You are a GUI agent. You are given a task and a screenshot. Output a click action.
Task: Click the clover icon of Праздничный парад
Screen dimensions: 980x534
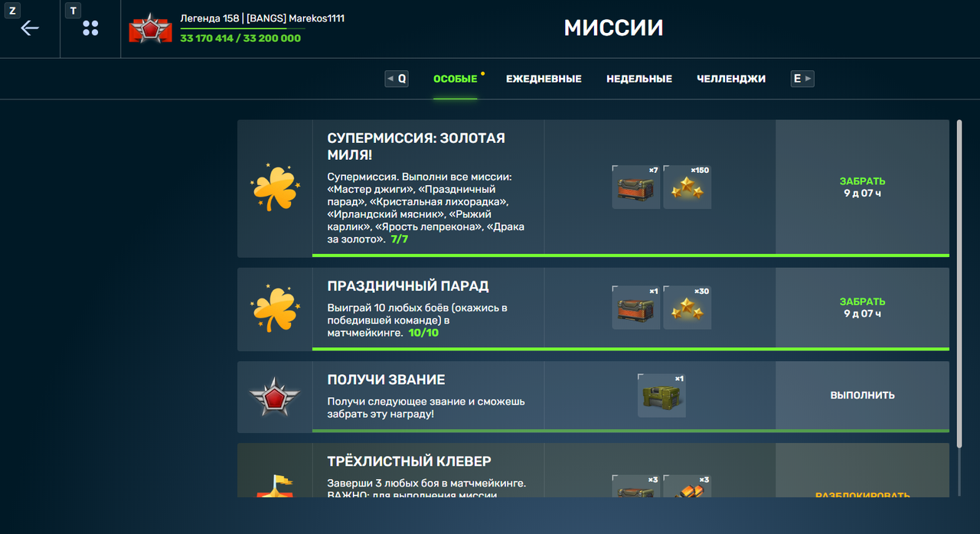(x=274, y=309)
